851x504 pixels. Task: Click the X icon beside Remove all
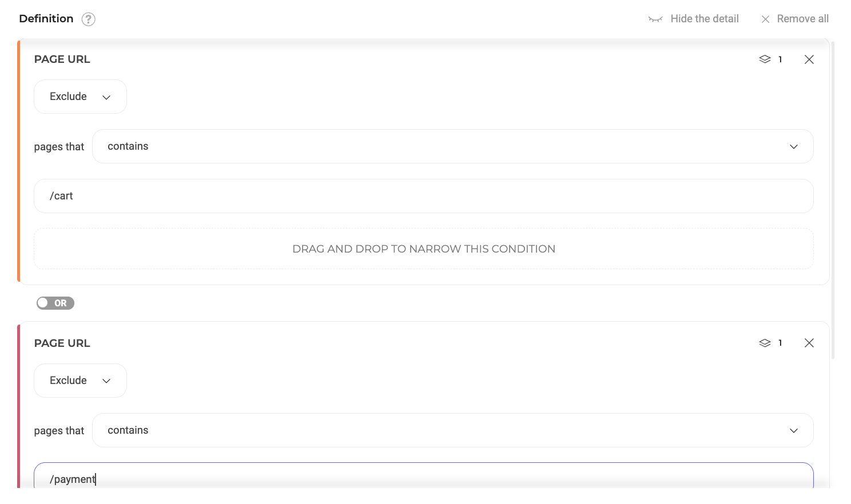tap(765, 19)
